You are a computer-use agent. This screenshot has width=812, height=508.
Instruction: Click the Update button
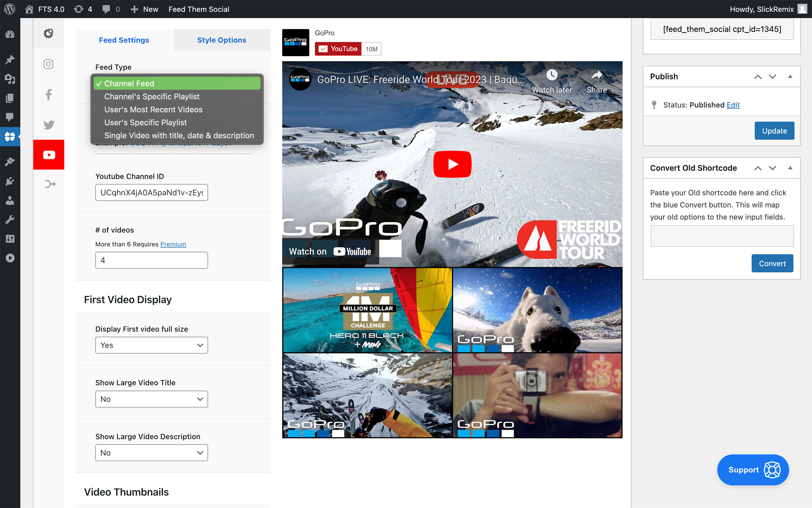point(774,131)
